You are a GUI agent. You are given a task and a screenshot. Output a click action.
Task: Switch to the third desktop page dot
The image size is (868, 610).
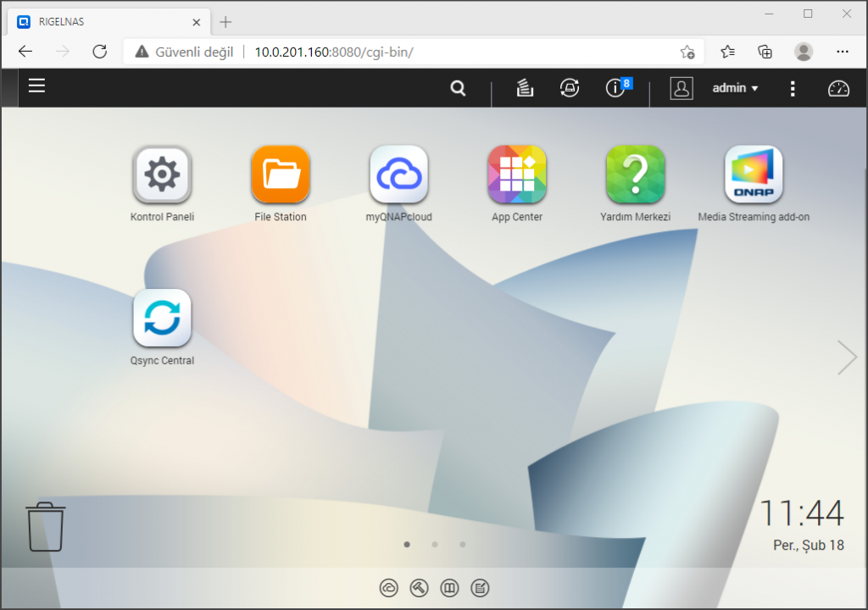pyautogui.click(x=463, y=545)
